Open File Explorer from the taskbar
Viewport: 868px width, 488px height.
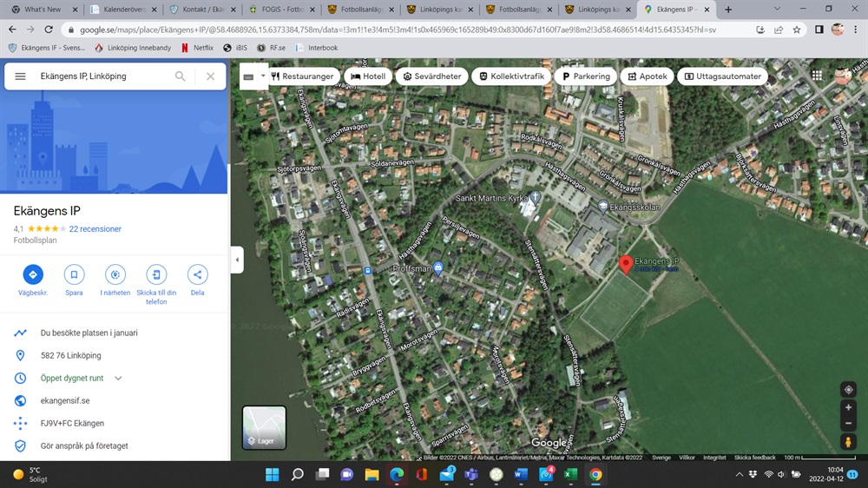point(372,475)
